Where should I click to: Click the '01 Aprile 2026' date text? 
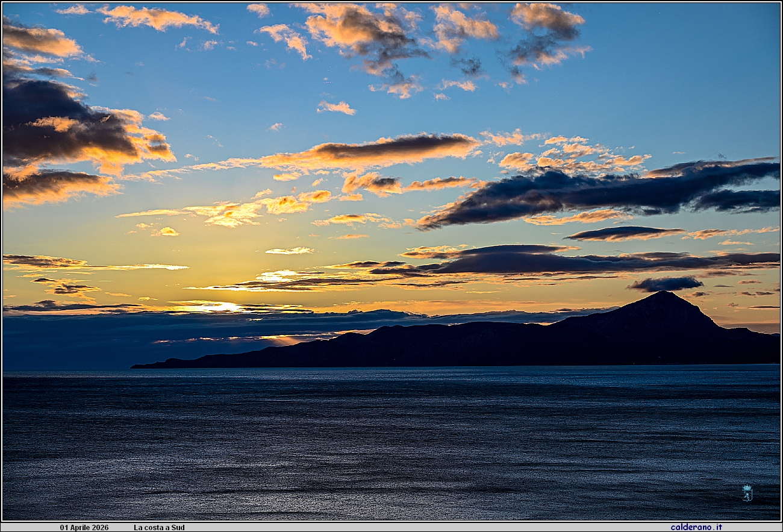(x=84, y=528)
